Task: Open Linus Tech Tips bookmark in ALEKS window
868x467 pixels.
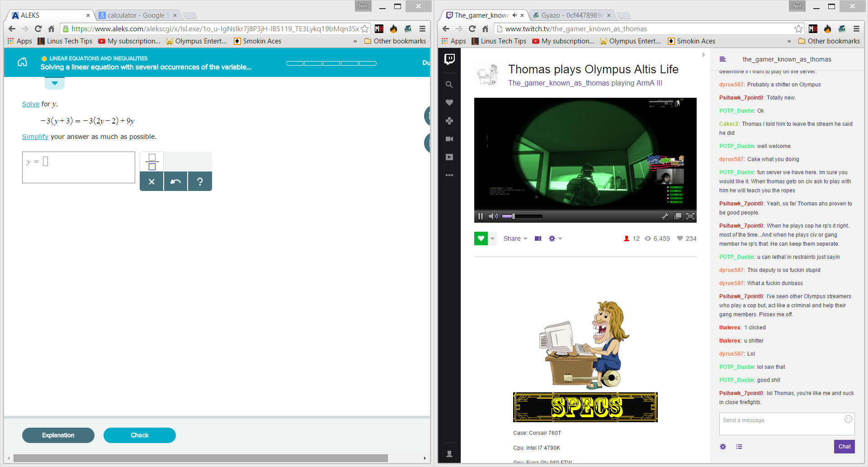Action: [65, 41]
